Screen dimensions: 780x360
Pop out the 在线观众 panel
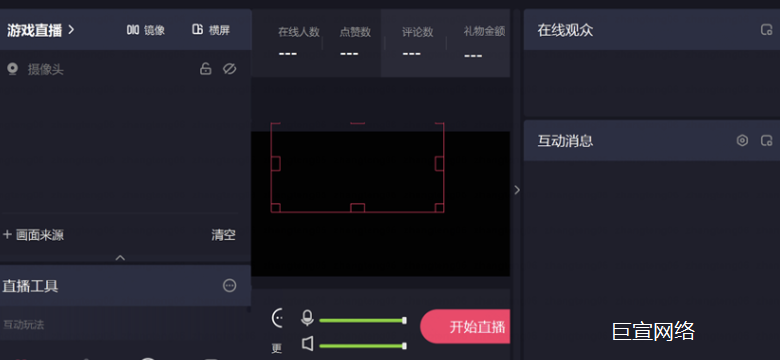(x=767, y=30)
